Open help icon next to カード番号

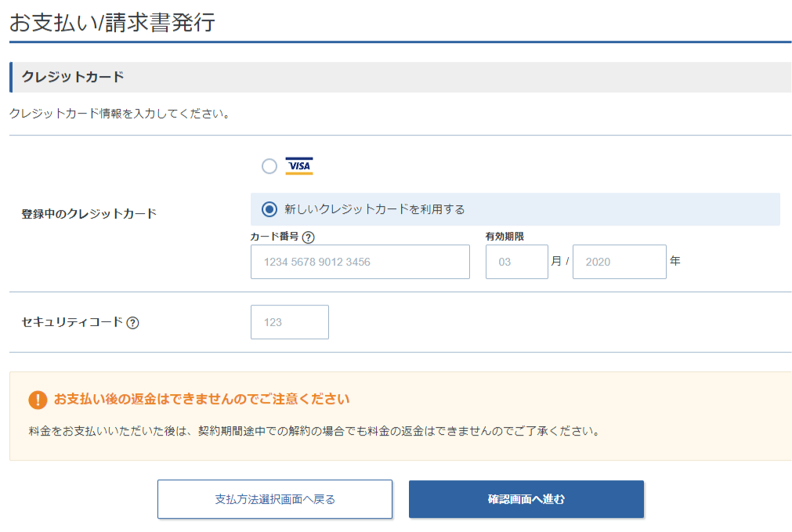click(x=308, y=237)
